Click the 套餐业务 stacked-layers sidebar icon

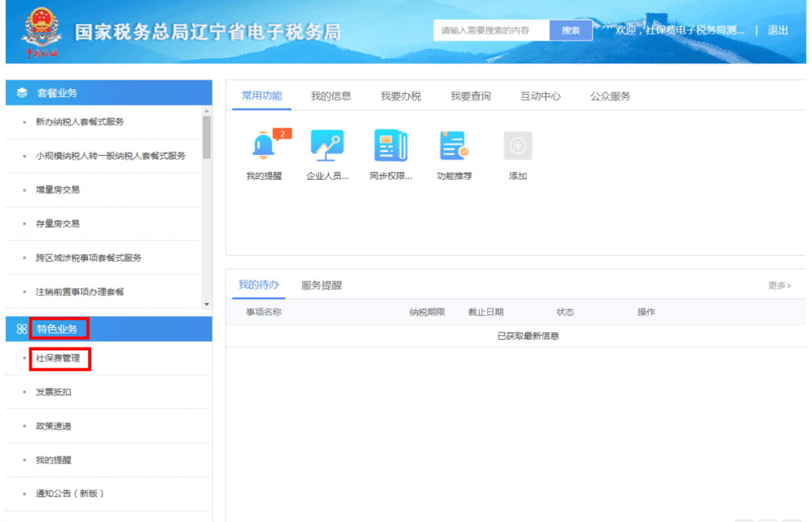(x=23, y=92)
